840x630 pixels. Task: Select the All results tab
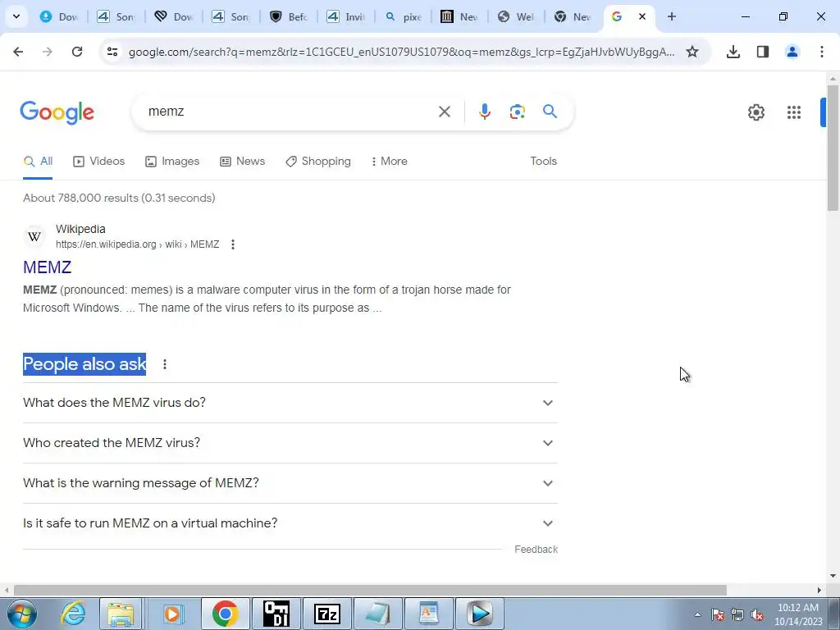[x=38, y=162]
